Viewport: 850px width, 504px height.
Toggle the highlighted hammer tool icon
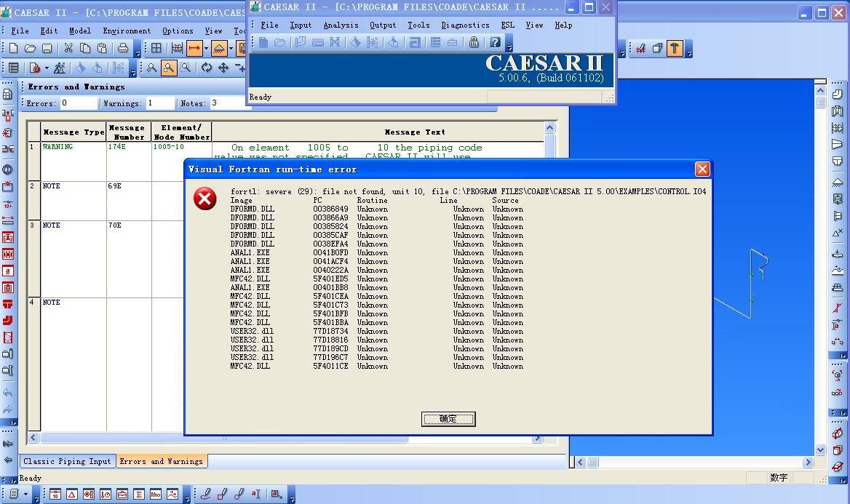pyautogui.click(x=675, y=48)
